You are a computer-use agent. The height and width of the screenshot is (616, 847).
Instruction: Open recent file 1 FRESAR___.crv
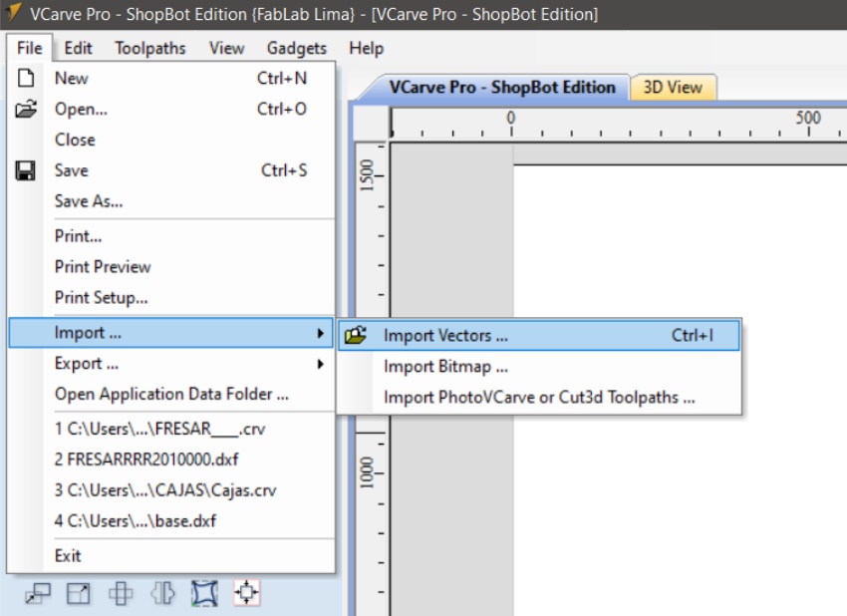tap(171, 429)
